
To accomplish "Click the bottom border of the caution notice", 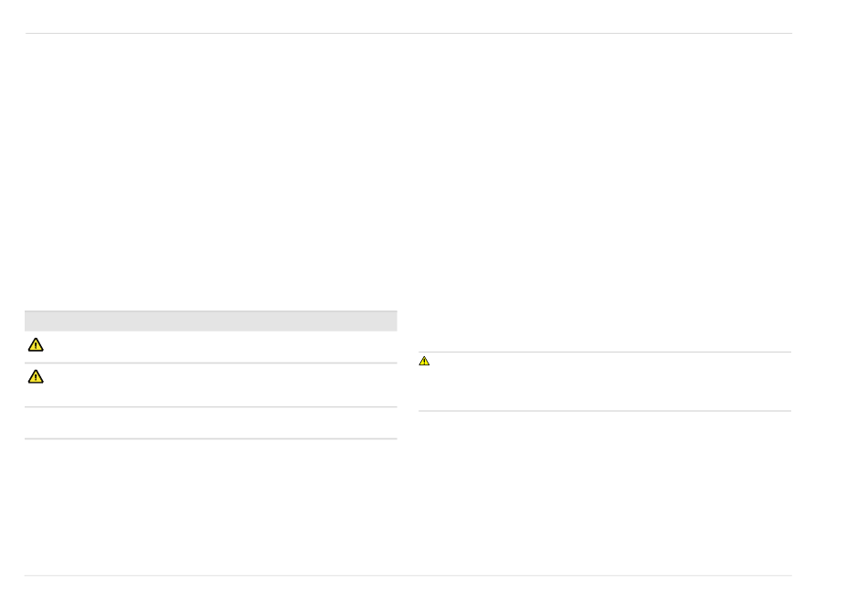I will [x=605, y=411].
